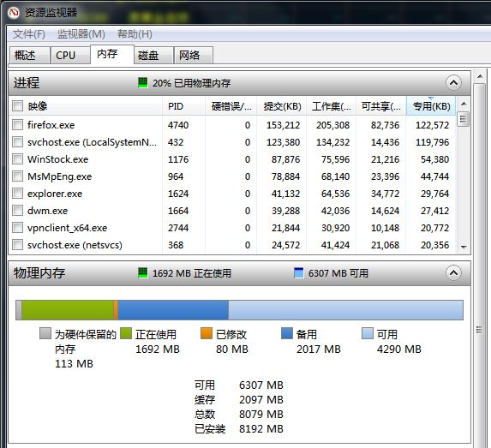Click the 进程 section title

[27, 83]
